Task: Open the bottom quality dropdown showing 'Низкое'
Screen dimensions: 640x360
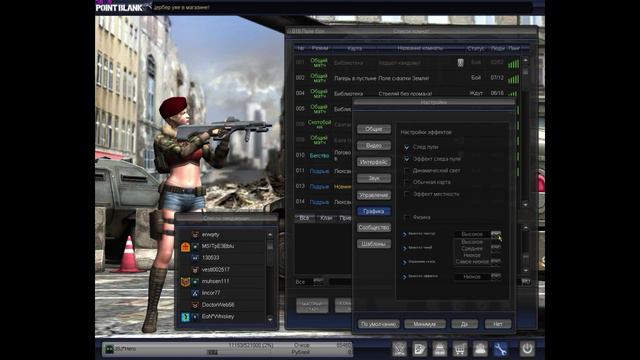Action: [x=496, y=276]
